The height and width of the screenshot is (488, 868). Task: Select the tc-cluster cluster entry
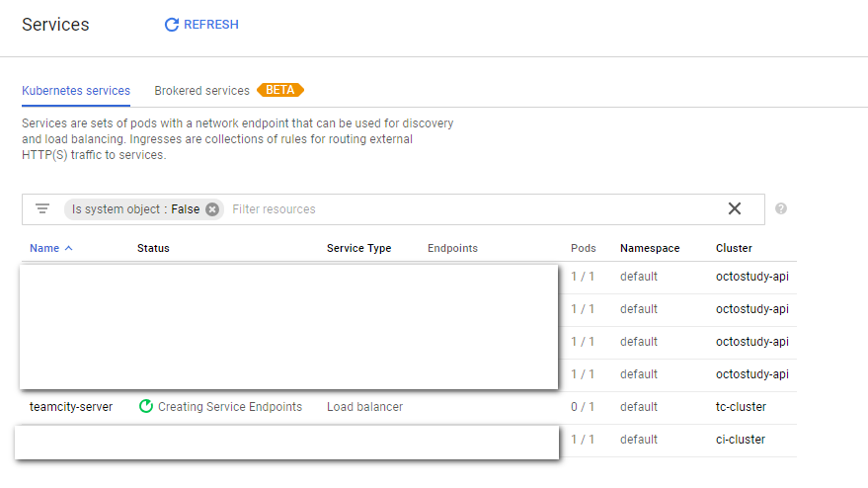741,407
